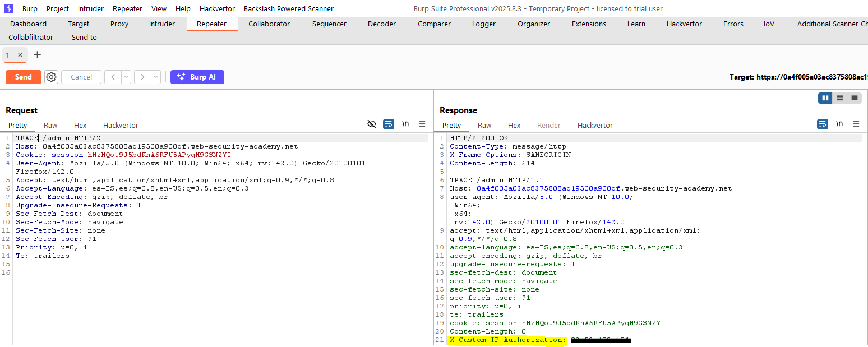The height and width of the screenshot is (347, 868).
Task: Expand back history dropdown arrow
Action: point(126,77)
